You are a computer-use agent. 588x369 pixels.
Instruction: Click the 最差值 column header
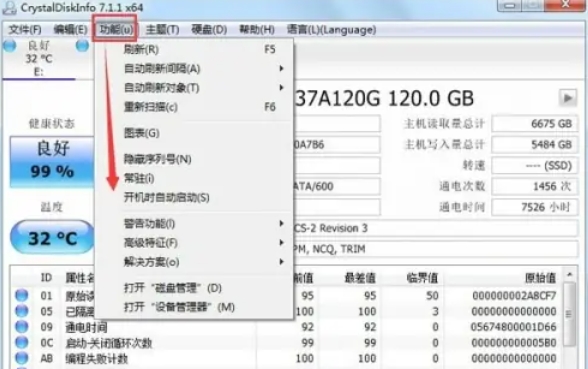[x=360, y=278]
